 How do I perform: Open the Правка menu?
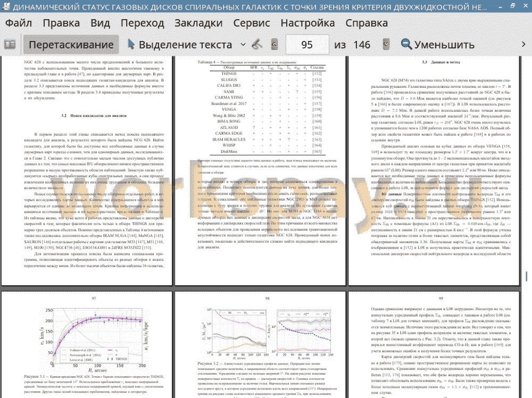(x=61, y=23)
